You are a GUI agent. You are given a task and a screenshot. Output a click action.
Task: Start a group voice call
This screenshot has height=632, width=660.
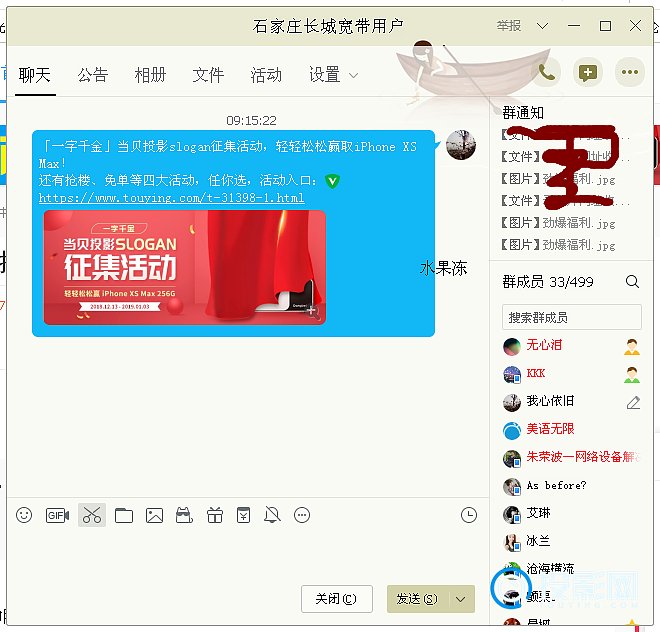pos(546,72)
